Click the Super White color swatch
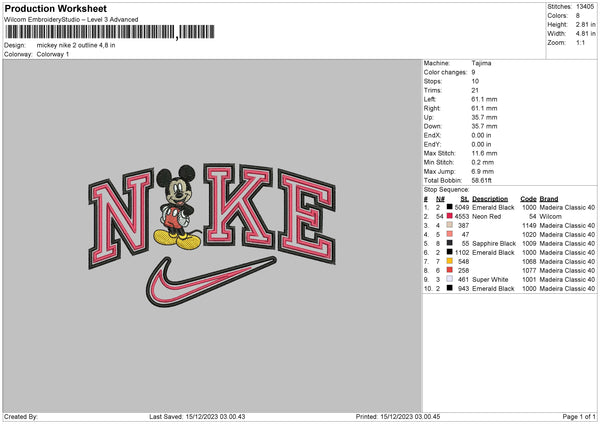Image resolution: width=600 pixels, height=424 pixels. pos(450,279)
